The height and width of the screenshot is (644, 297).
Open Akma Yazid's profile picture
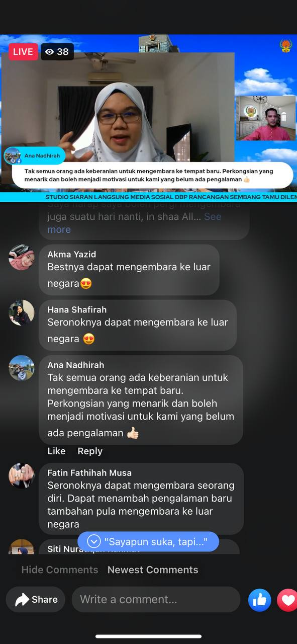point(21,258)
